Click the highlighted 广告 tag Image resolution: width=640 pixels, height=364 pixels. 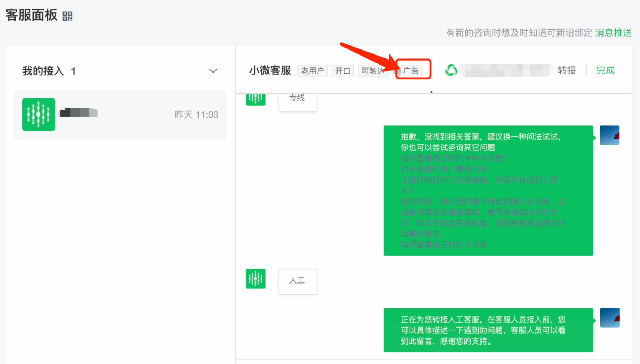[x=410, y=71]
